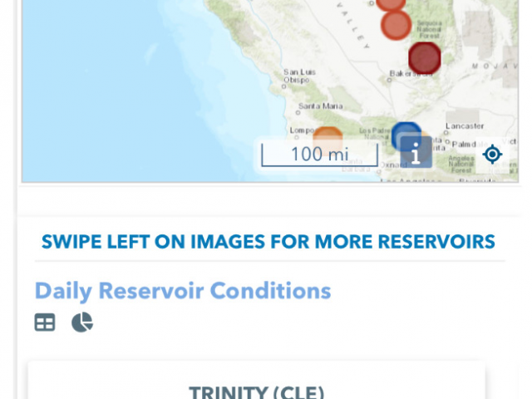Switch to pie chart view icon
The height and width of the screenshot is (399, 532).
point(82,322)
